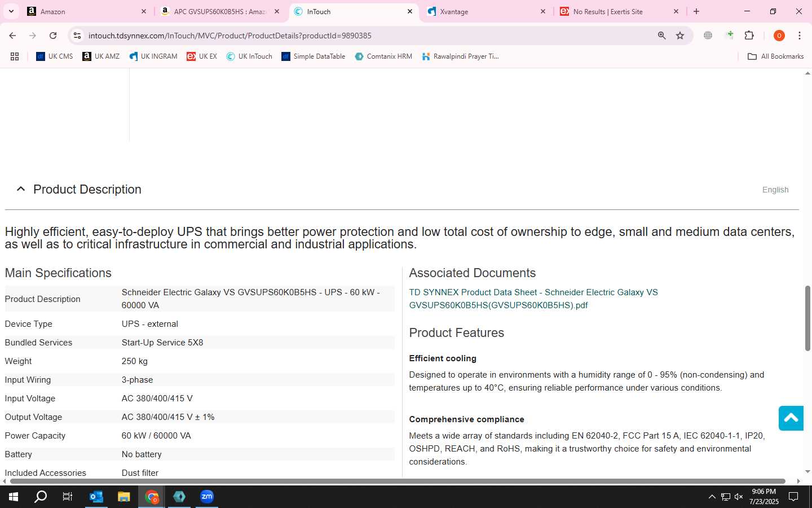Open the Simple DataTable bookmark
The height and width of the screenshot is (508, 812).
[314, 56]
